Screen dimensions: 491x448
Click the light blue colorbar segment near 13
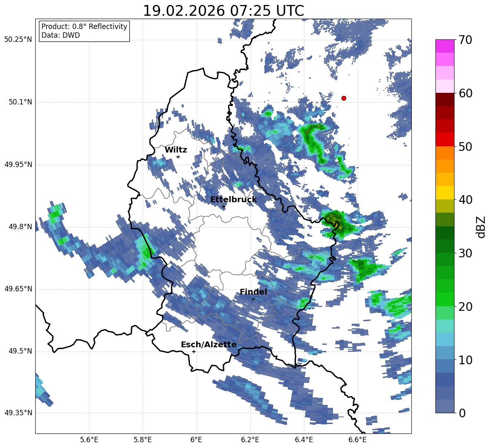445,339
